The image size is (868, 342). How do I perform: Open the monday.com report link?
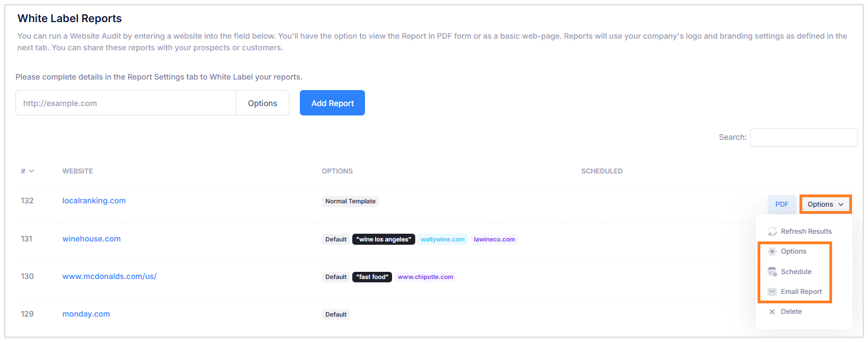(x=86, y=314)
